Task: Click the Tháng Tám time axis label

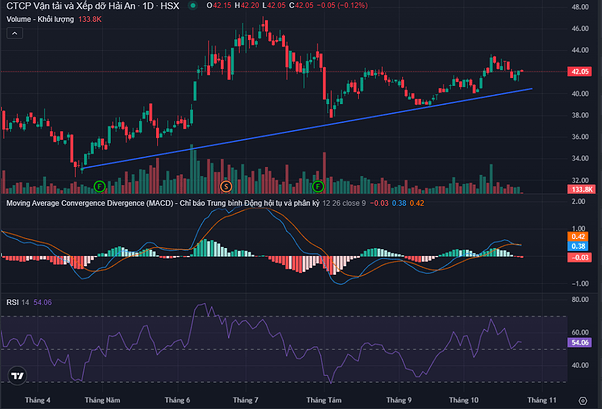Action: (324, 400)
